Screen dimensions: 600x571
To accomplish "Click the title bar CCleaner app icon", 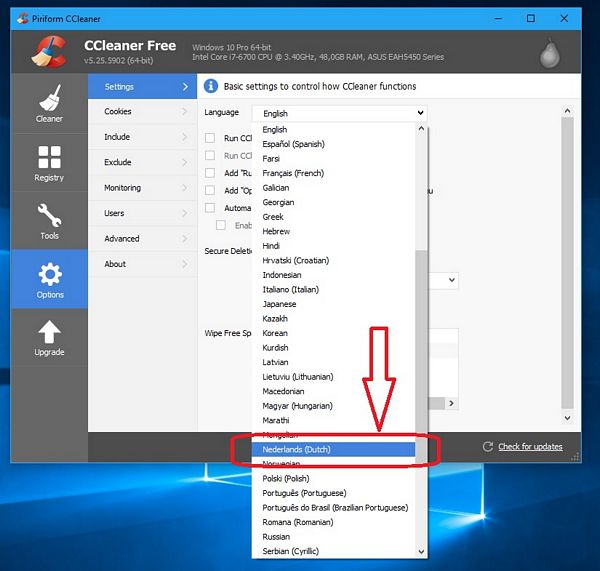I will [23, 18].
